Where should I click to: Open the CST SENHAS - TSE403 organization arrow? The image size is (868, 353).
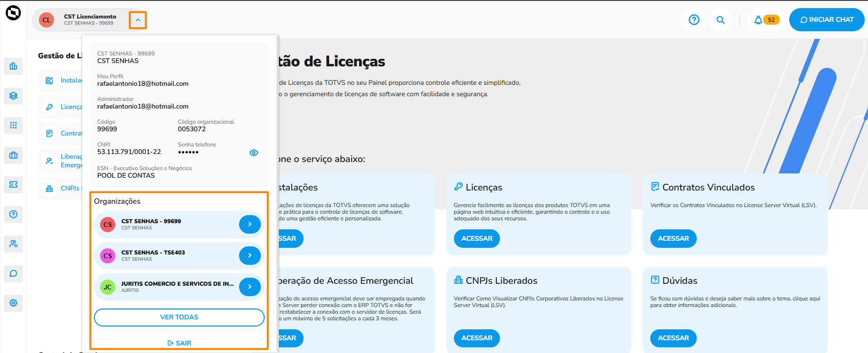250,255
